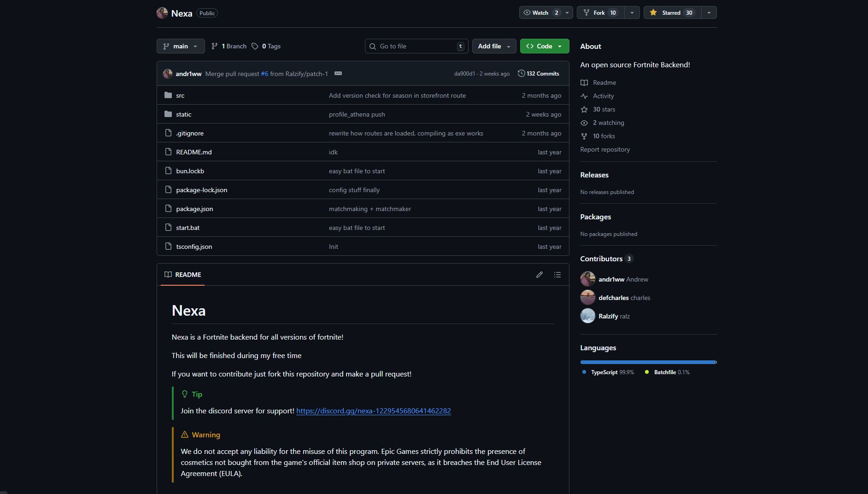Viewport: 868px width, 494px height.
Task: Click the Batchfile 0.1% language entry
Action: point(667,372)
